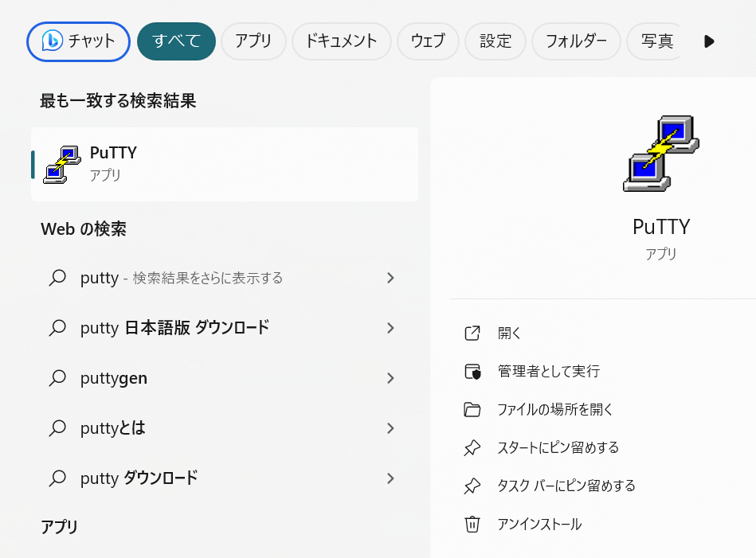Viewport: 756px width, 558px height.
Task: Expand the chevron next to 'puttygen'
Action: point(390,378)
